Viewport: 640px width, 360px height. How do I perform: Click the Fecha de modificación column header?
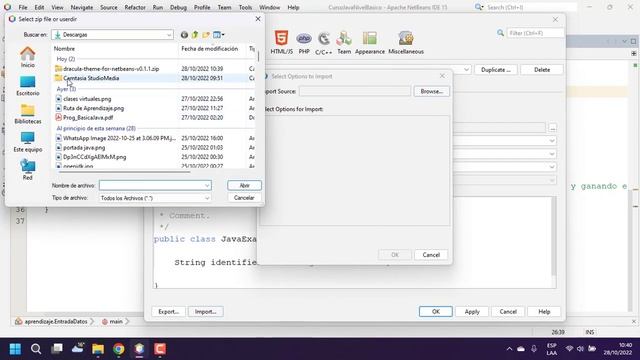(x=209, y=49)
